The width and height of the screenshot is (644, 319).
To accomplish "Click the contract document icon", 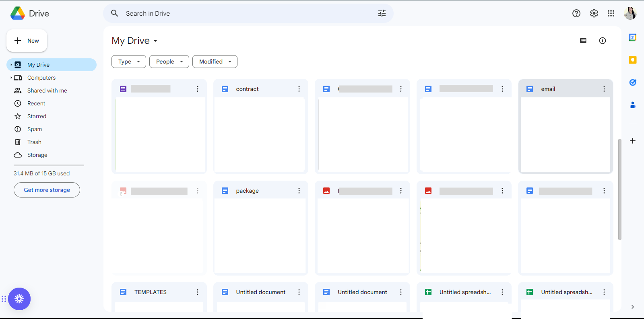I will pos(225,89).
